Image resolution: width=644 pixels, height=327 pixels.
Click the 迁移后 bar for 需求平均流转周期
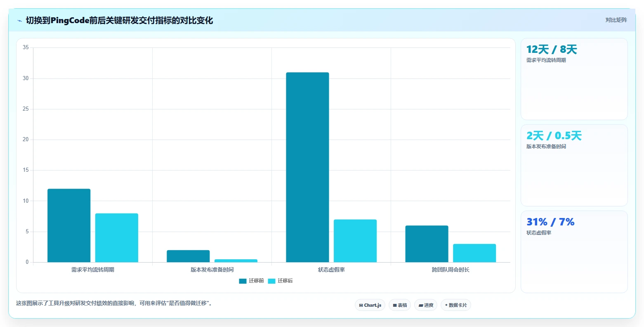coord(117,238)
